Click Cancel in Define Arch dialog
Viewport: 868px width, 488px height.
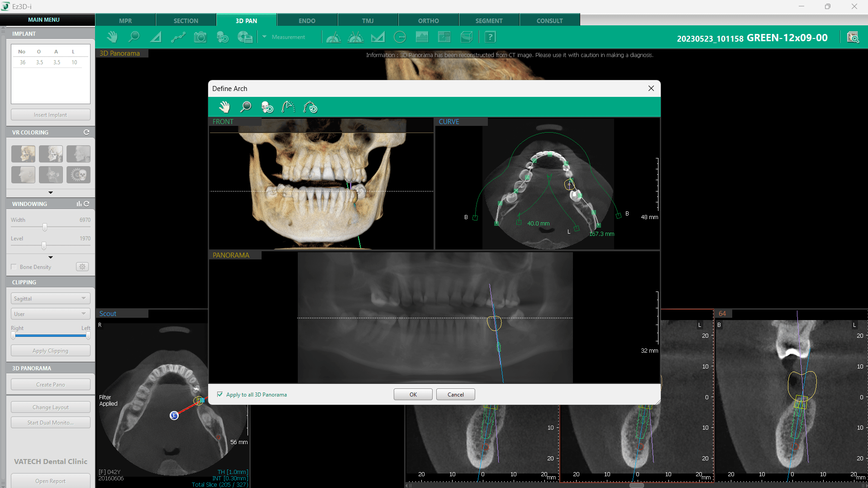[455, 394]
